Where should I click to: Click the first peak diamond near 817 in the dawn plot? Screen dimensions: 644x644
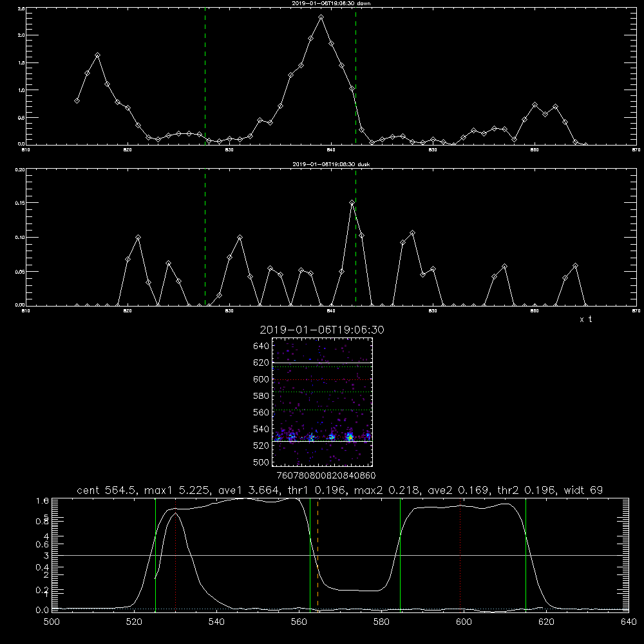(97, 55)
